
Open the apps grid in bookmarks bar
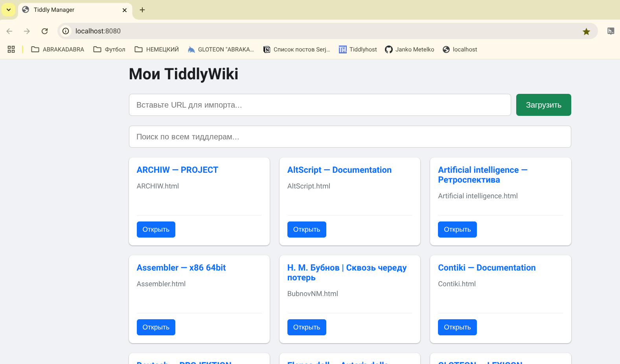click(11, 49)
